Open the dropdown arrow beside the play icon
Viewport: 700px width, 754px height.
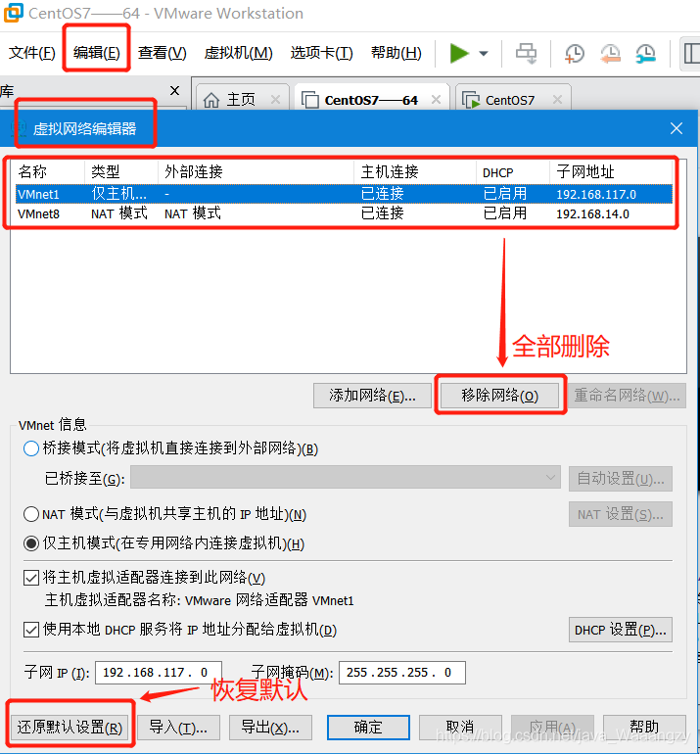point(484,54)
